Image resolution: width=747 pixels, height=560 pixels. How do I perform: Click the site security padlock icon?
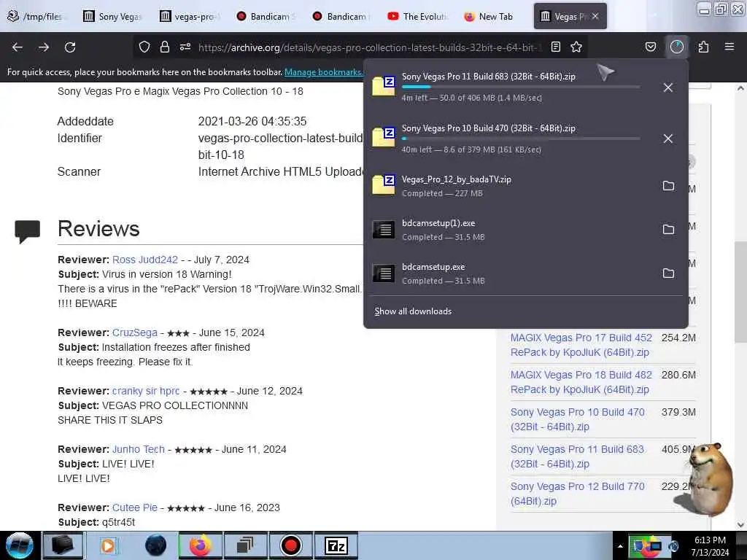pyautogui.click(x=165, y=47)
